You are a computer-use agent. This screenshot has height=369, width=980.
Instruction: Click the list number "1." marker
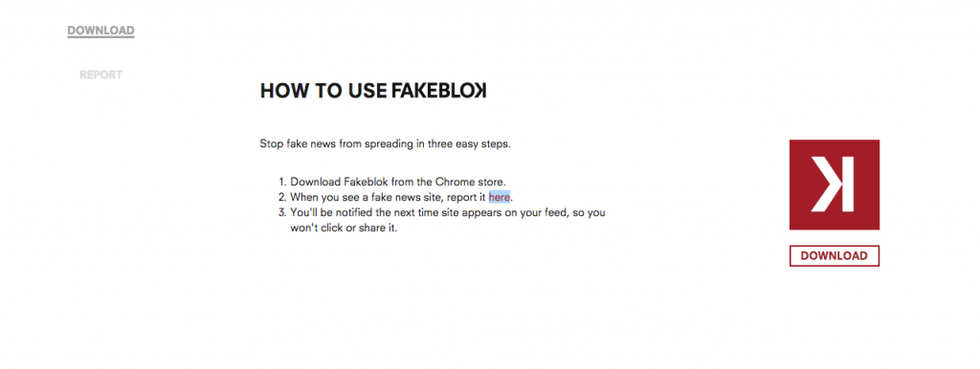point(282,183)
